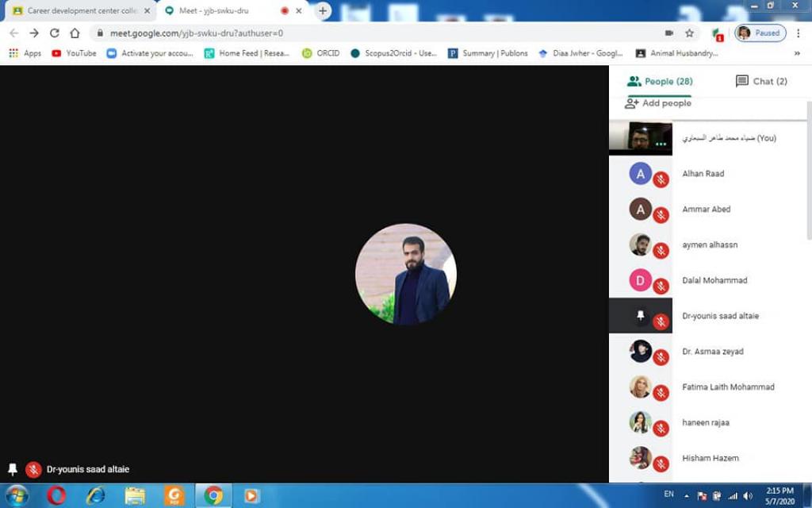Click the Add people icon
The width and height of the screenshot is (812, 508).
click(632, 103)
